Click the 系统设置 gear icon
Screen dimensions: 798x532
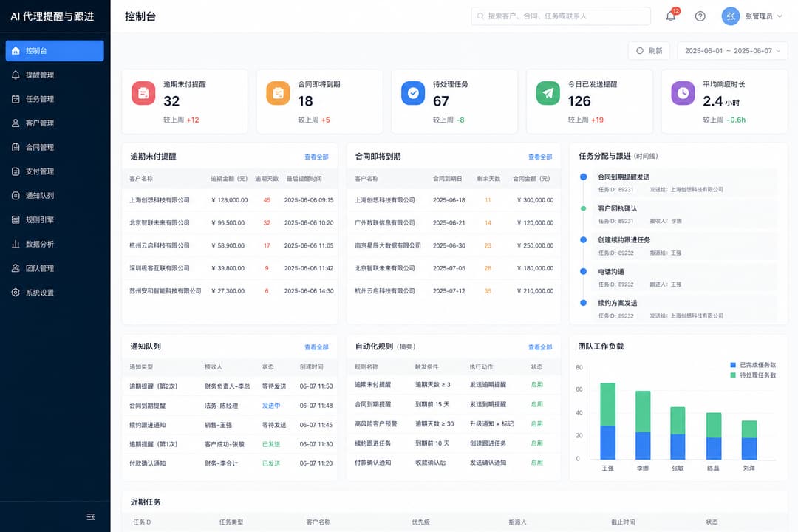click(x=16, y=292)
